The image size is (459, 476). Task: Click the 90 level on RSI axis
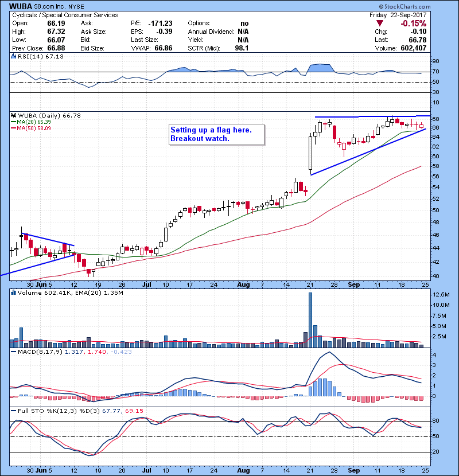[435, 61]
